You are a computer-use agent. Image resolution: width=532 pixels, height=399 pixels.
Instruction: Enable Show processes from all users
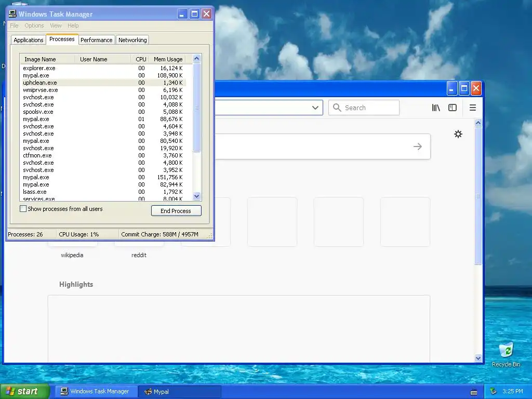coord(23,209)
